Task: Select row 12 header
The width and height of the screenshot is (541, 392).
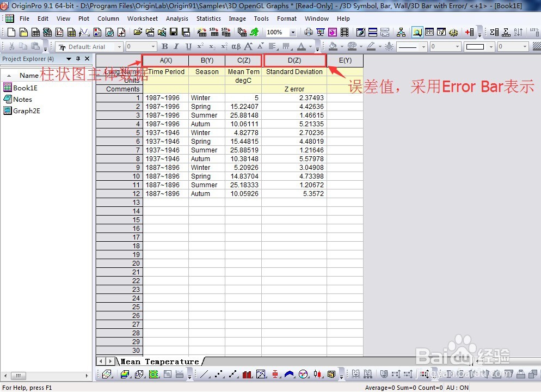Action: (x=119, y=194)
